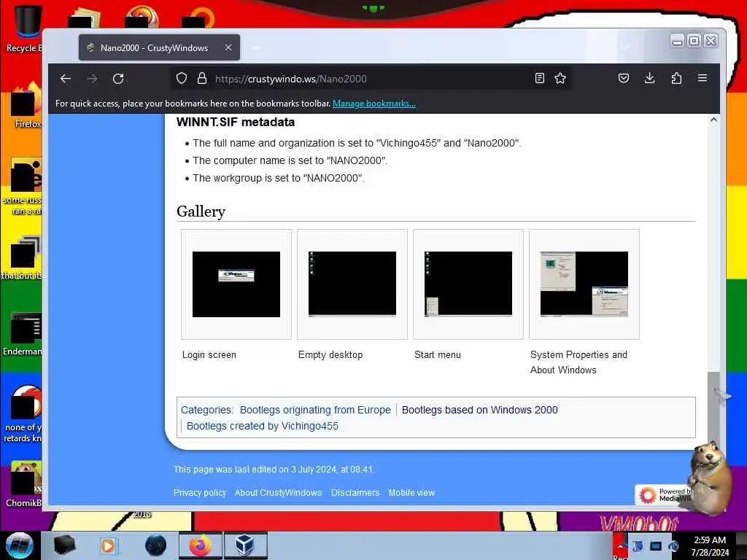
Task: Open the Empty desktop gallery thumbnail
Action: [352, 284]
